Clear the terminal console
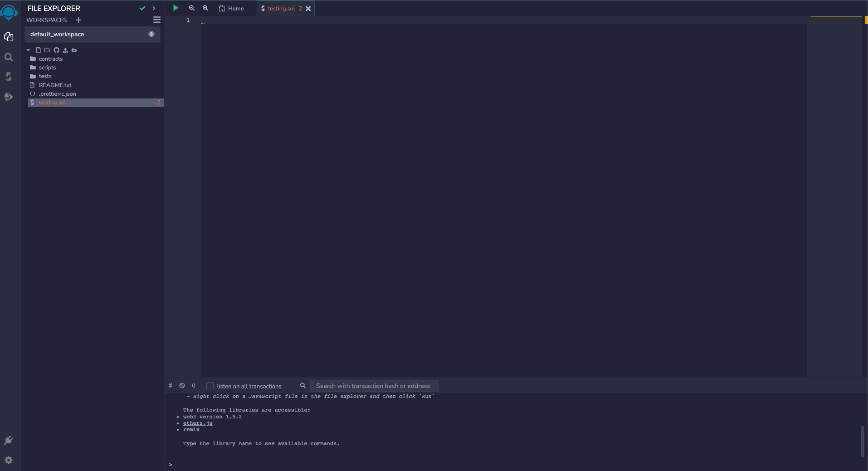Screen dimensions: 868x471 click(182, 385)
